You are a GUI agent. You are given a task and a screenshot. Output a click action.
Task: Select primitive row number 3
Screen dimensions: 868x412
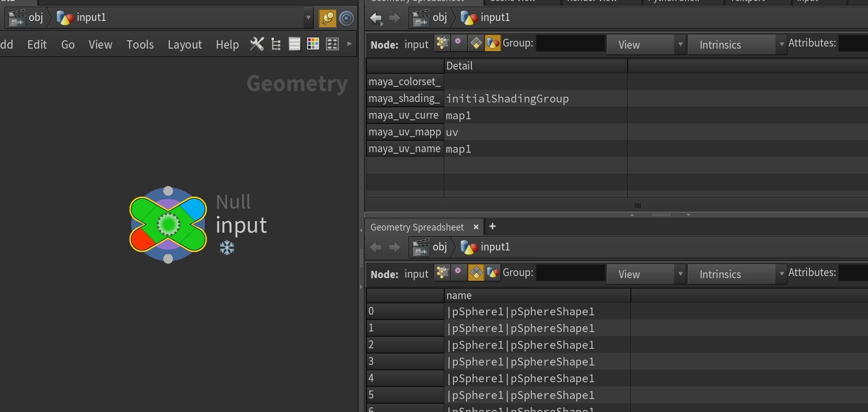point(405,361)
